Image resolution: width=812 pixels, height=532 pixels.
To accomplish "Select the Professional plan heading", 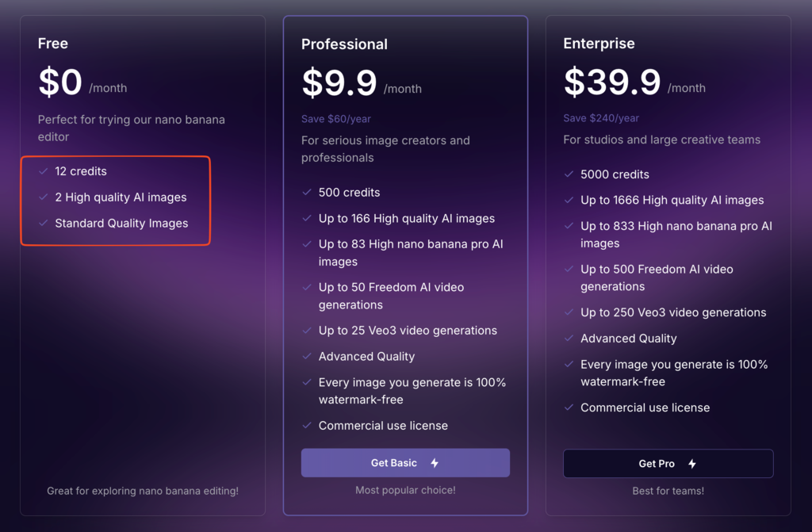I will [344, 44].
